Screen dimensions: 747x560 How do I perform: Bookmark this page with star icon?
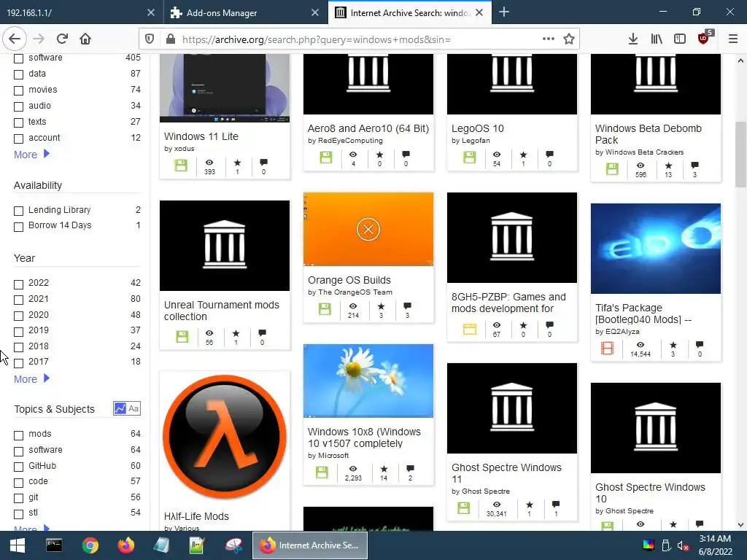click(x=568, y=39)
